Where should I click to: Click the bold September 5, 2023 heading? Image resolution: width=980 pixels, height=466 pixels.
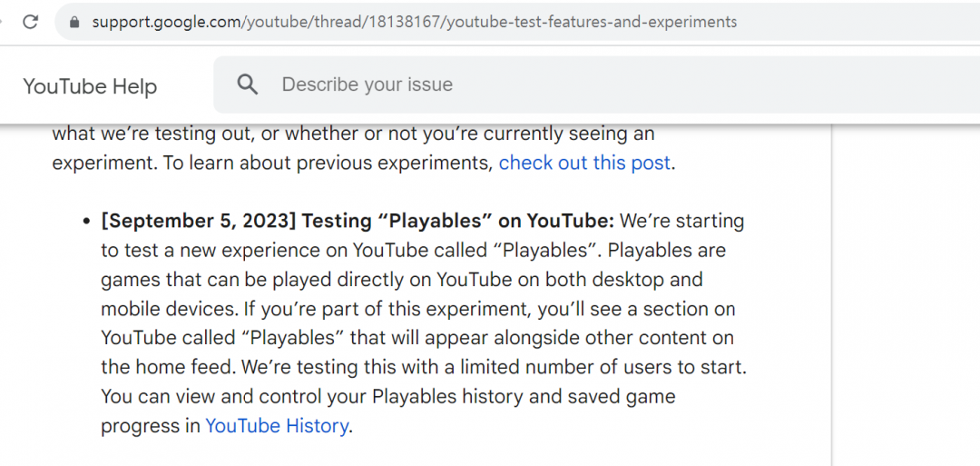[358, 221]
